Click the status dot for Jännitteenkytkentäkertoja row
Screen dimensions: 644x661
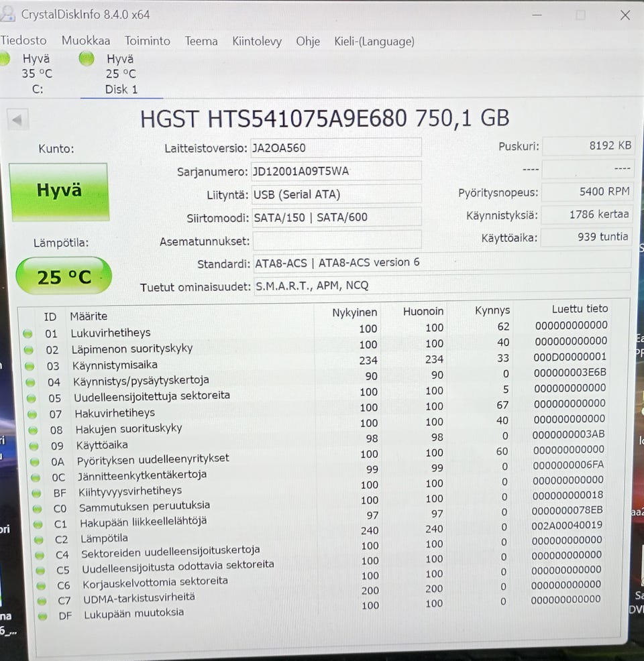(36, 477)
